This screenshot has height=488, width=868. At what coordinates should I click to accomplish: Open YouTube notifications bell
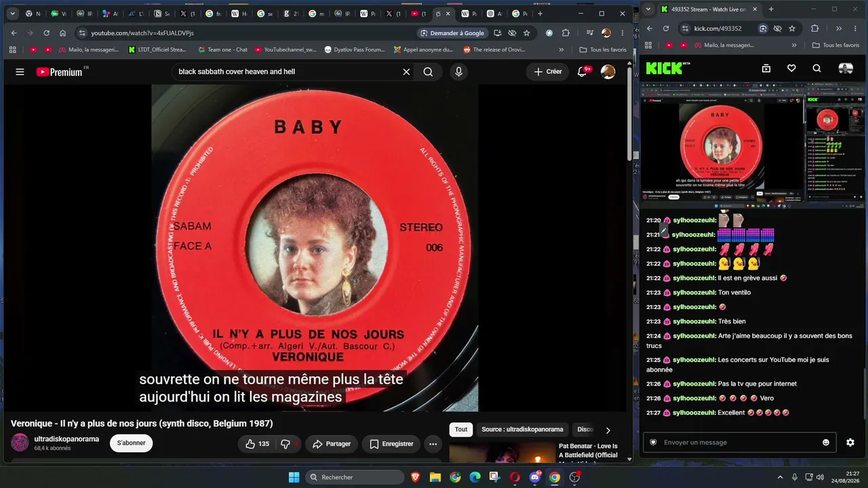coord(582,72)
